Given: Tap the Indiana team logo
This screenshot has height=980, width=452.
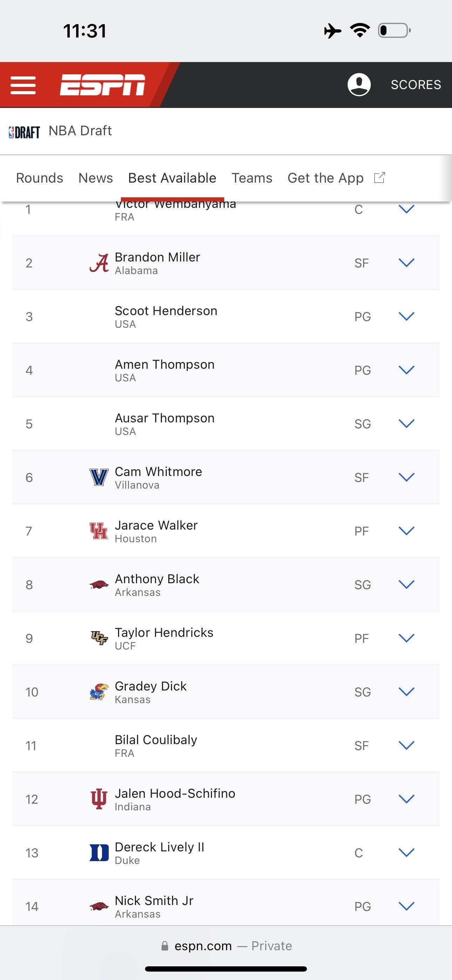Looking at the screenshot, I should pyautogui.click(x=99, y=799).
